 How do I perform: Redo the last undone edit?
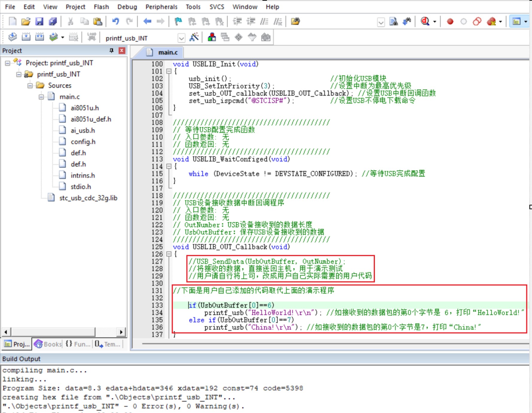pyautogui.click(x=129, y=22)
